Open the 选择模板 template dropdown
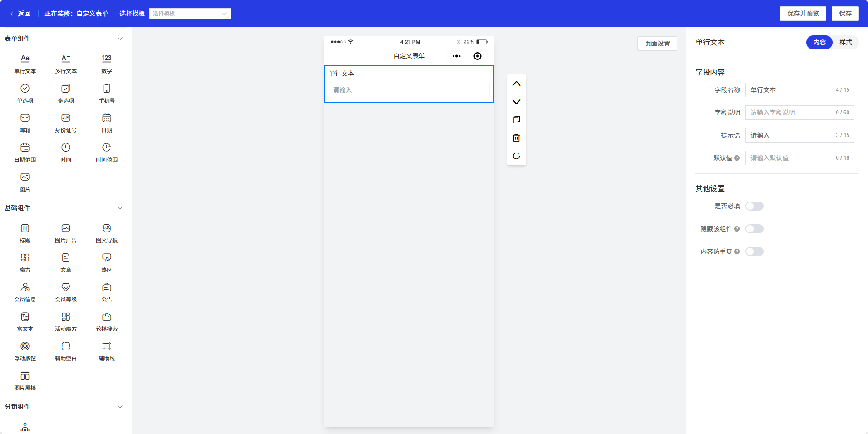The height and width of the screenshot is (434, 868). point(190,14)
